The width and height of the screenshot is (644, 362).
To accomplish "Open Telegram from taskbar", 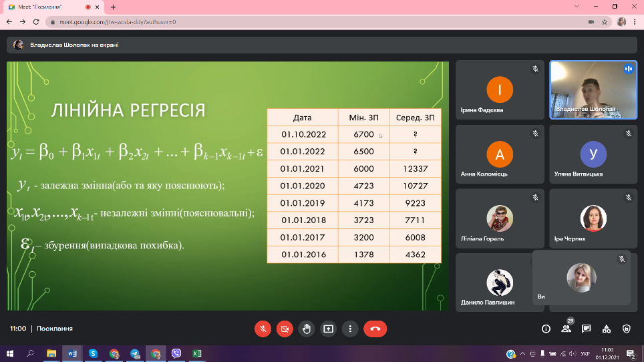I will [x=135, y=353].
